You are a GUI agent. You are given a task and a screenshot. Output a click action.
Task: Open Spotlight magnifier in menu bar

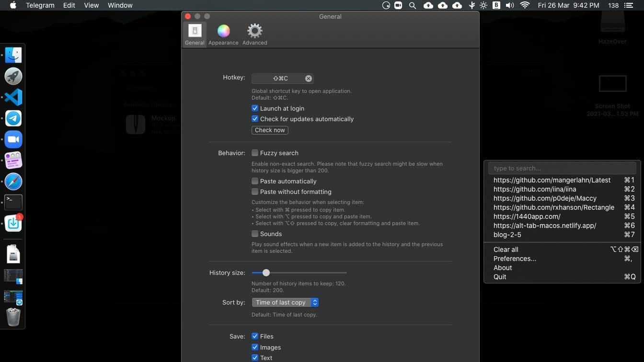point(412,5)
